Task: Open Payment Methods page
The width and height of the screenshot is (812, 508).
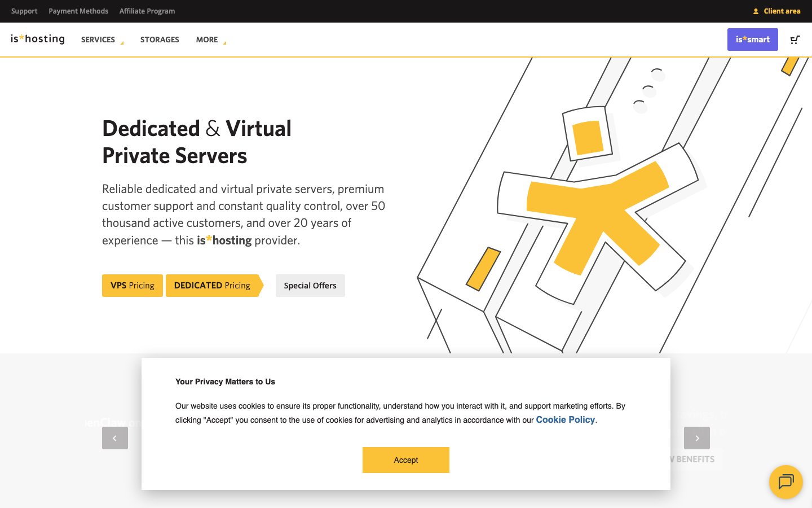Action: pyautogui.click(x=78, y=11)
